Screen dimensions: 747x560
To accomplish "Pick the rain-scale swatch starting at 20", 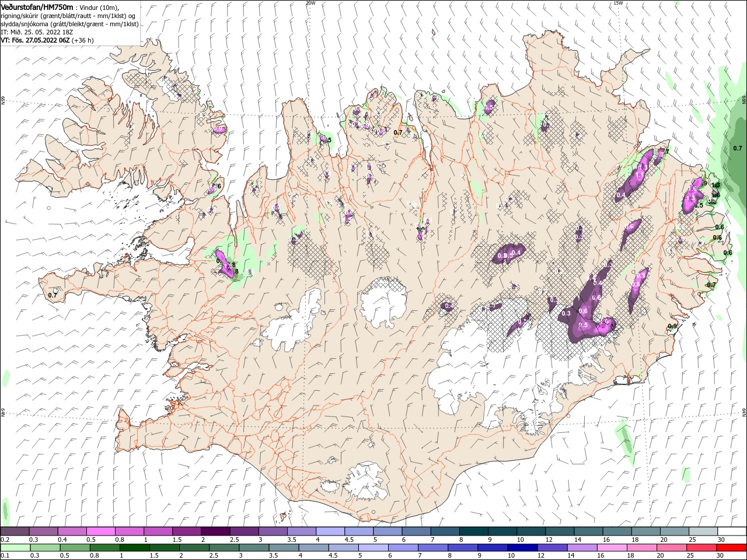I will (x=671, y=548).
